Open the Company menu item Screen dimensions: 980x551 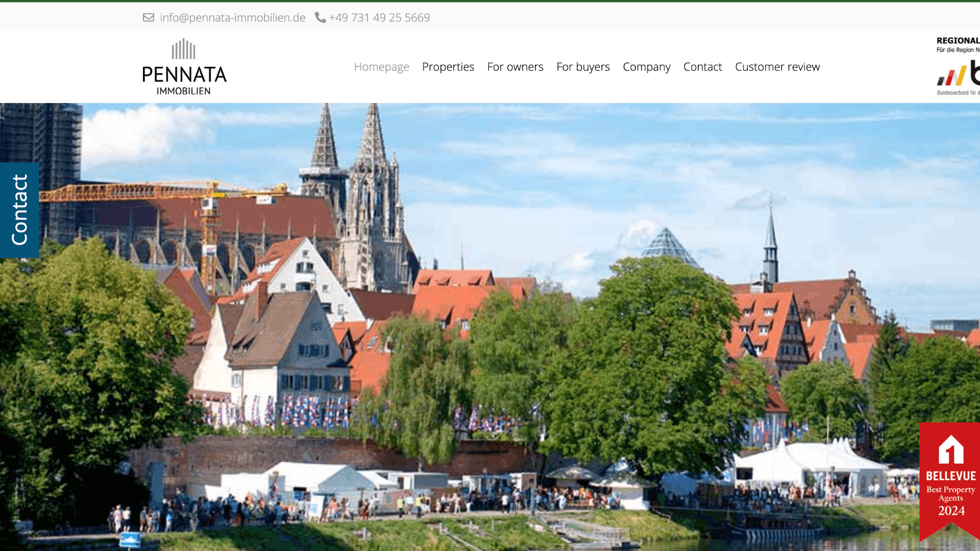(646, 67)
